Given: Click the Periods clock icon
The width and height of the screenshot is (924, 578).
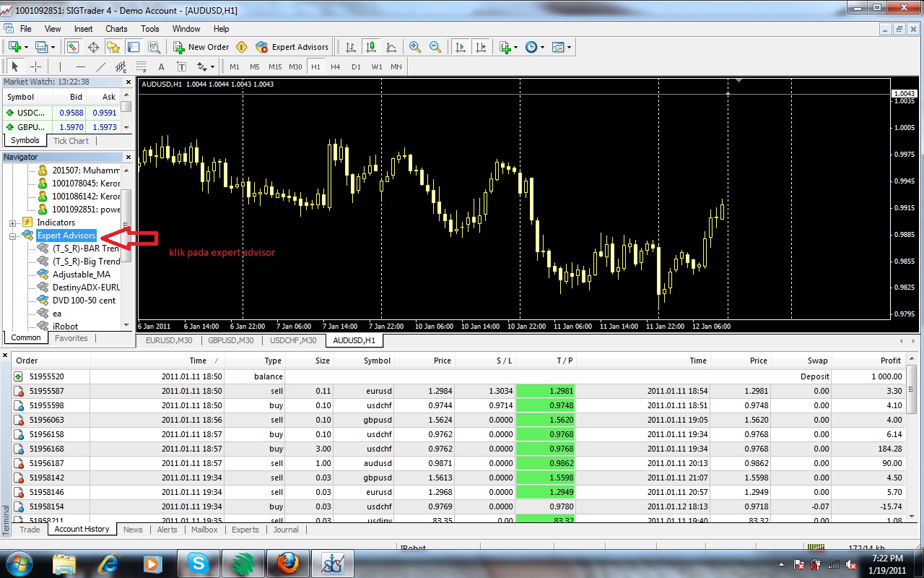Looking at the screenshot, I should (531, 47).
